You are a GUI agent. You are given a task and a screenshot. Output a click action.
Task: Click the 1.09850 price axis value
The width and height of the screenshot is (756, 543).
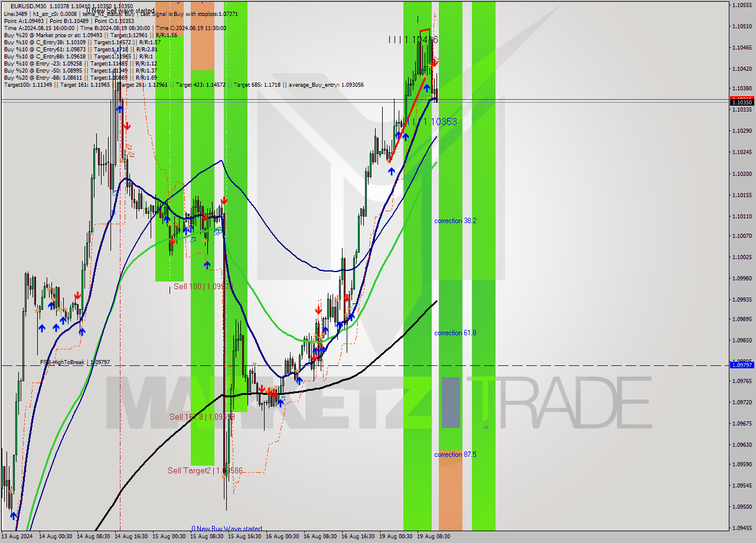click(x=742, y=341)
